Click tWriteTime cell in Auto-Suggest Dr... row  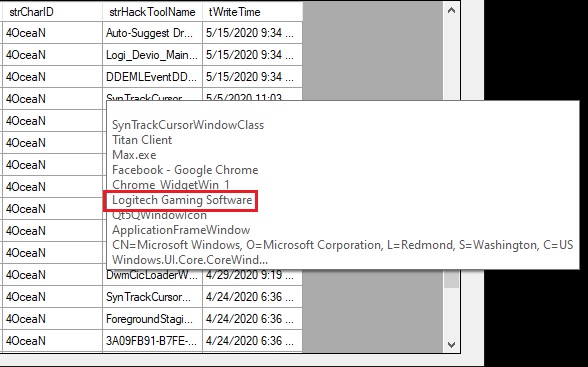tap(252, 33)
